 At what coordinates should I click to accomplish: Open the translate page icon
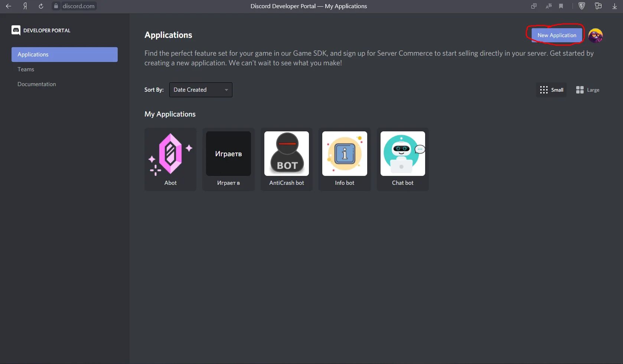(x=549, y=6)
